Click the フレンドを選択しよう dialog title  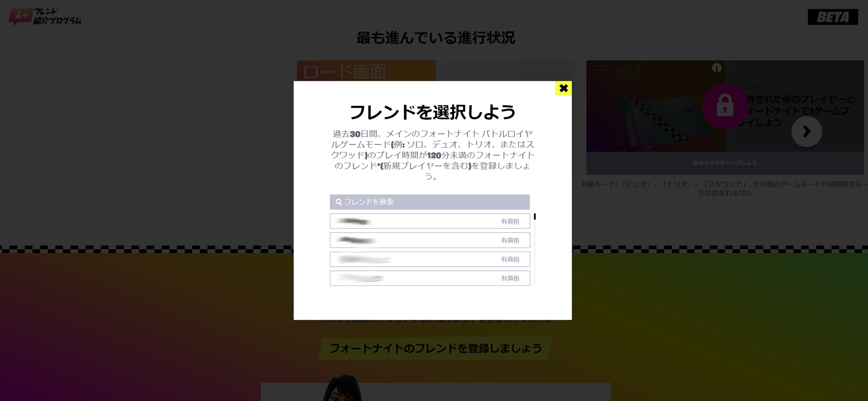tap(432, 112)
